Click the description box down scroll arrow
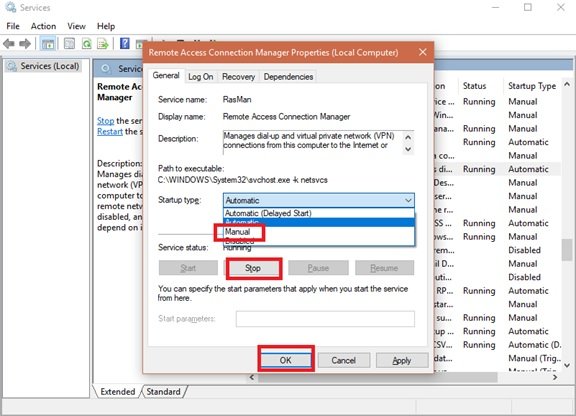The height and width of the screenshot is (416, 576). [x=408, y=149]
